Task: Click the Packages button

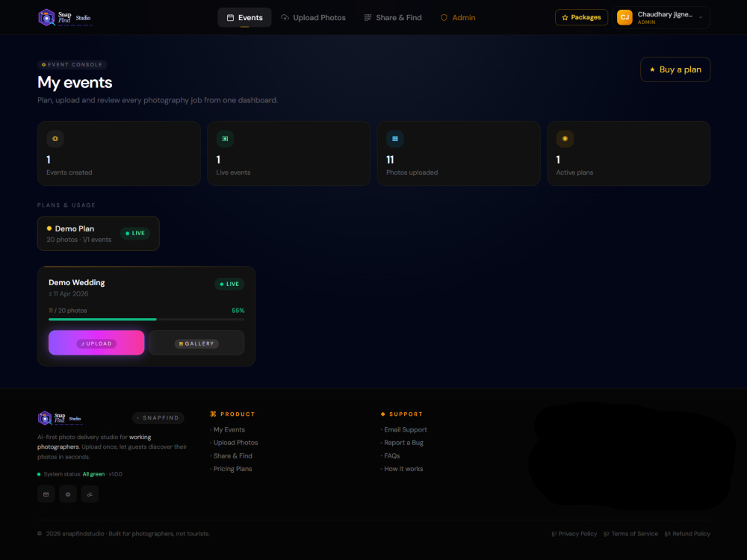Action: click(581, 17)
